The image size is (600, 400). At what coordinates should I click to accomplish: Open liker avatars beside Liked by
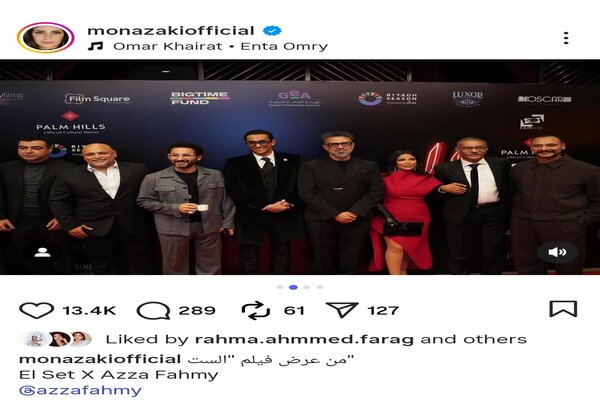pos(57,339)
